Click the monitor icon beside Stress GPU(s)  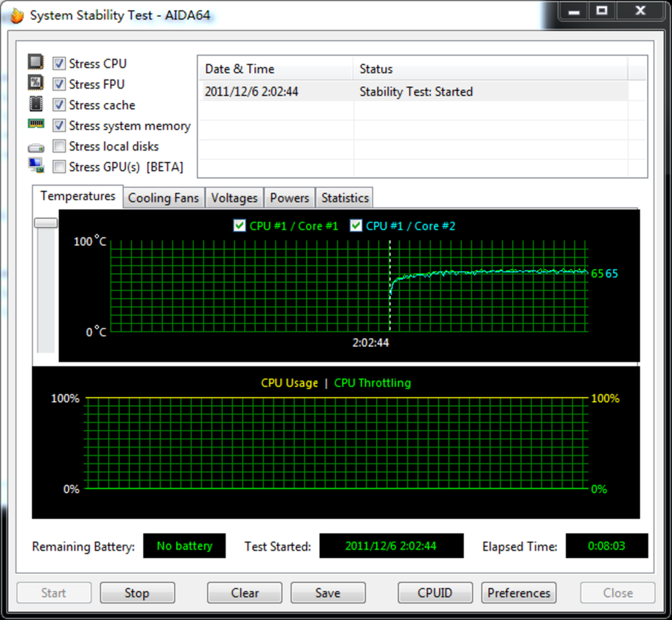click(36, 165)
